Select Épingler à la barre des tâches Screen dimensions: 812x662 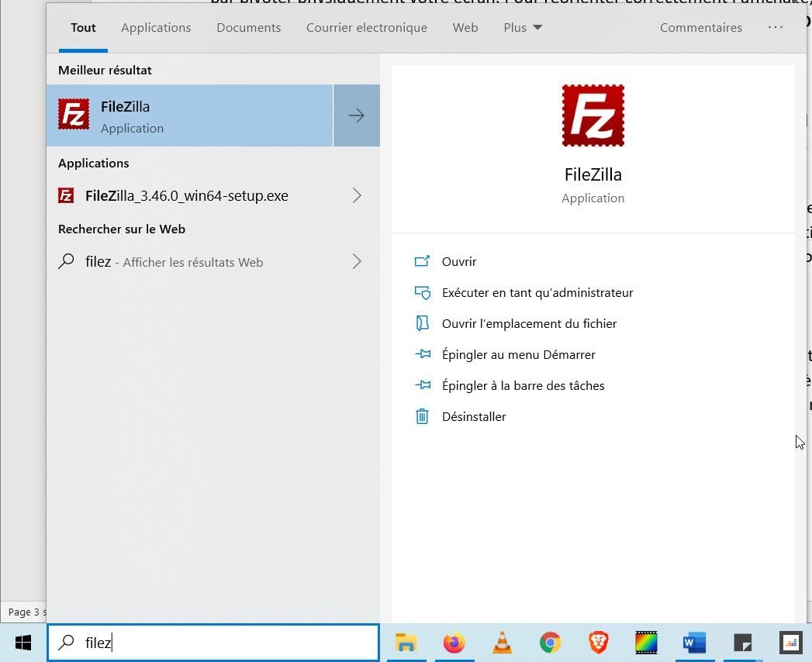pos(523,385)
